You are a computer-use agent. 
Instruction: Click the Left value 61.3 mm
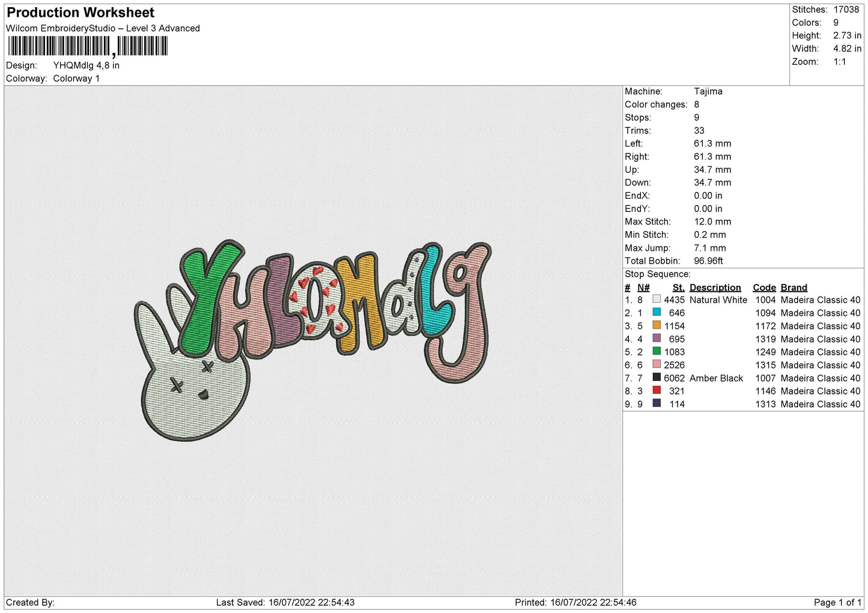coord(712,143)
